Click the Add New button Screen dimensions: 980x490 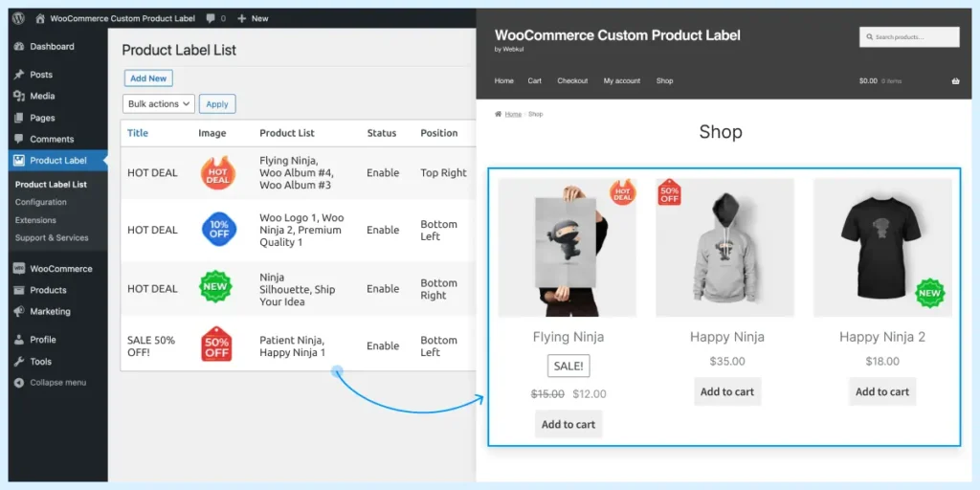coord(148,78)
